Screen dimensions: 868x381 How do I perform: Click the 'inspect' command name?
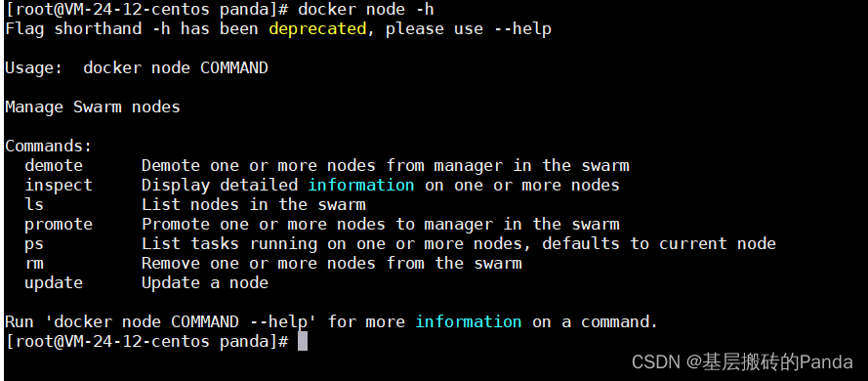[59, 186]
